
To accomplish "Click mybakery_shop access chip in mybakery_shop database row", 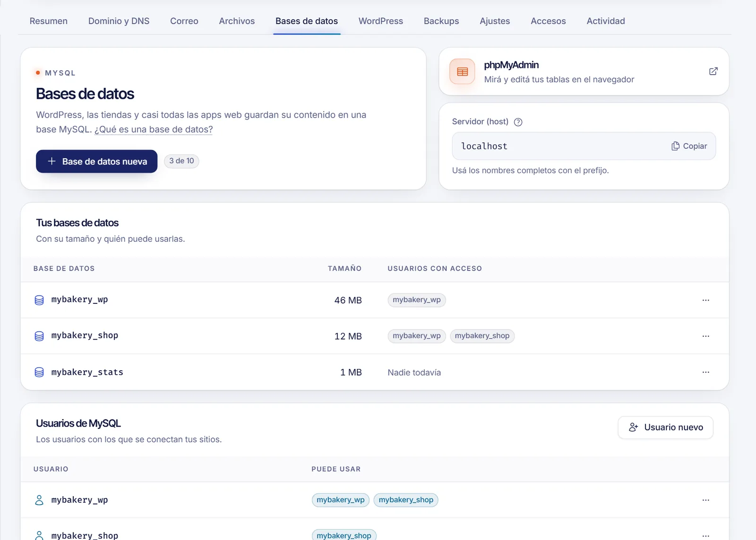I will point(482,336).
